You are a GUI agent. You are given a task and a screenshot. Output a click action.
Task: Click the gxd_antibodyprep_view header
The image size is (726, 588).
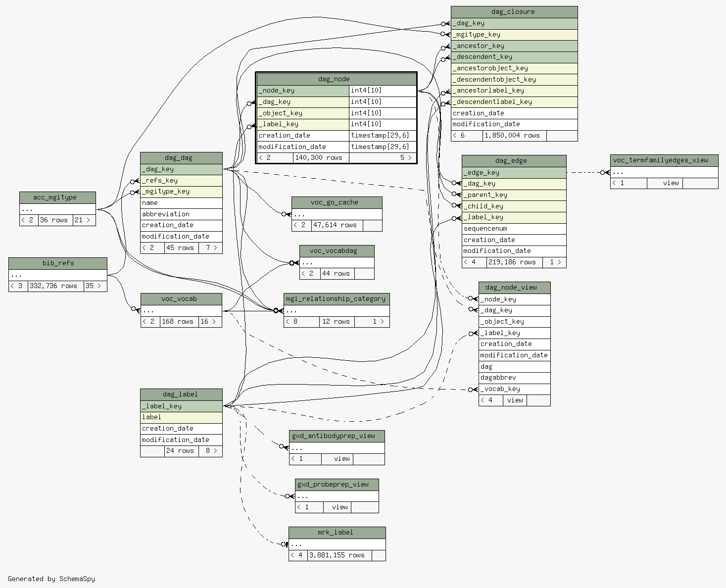pos(337,436)
